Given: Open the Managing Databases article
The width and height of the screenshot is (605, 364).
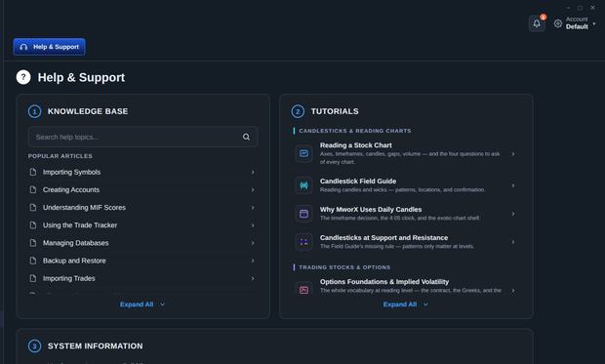Looking at the screenshot, I should tap(142, 243).
